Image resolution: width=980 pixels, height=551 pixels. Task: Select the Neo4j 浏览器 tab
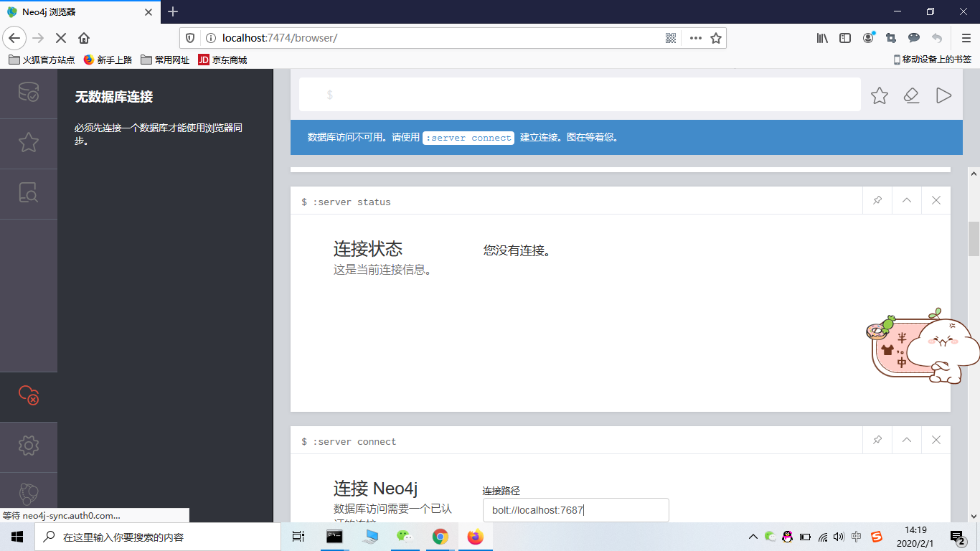(x=80, y=11)
